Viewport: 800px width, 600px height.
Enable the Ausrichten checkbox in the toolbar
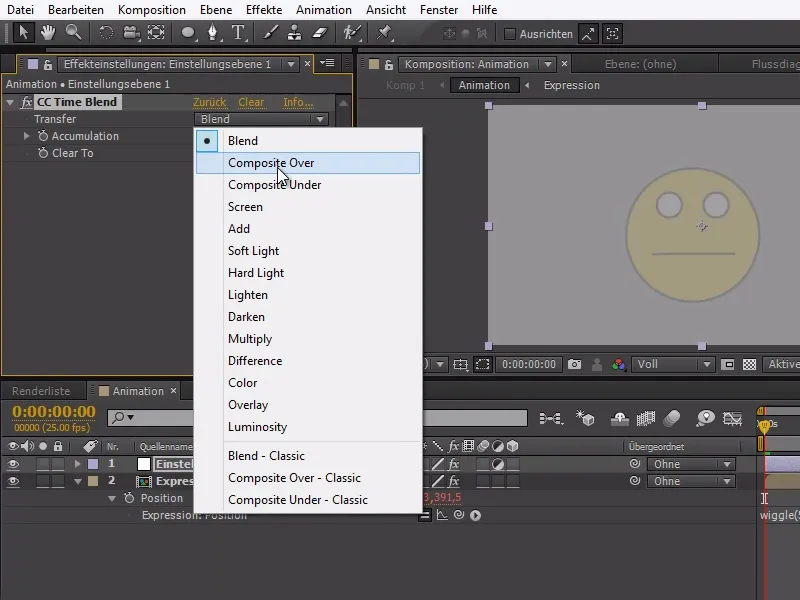(508, 32)
